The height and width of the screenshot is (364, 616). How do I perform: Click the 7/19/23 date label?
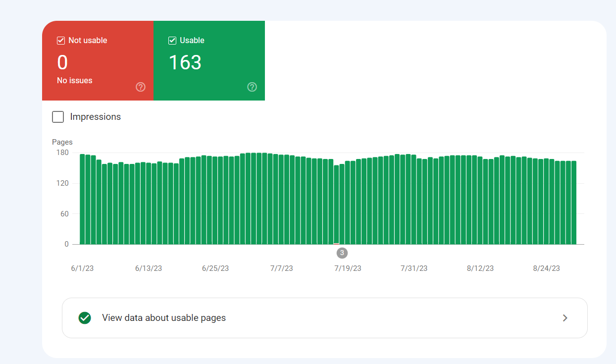click(348, 268)
